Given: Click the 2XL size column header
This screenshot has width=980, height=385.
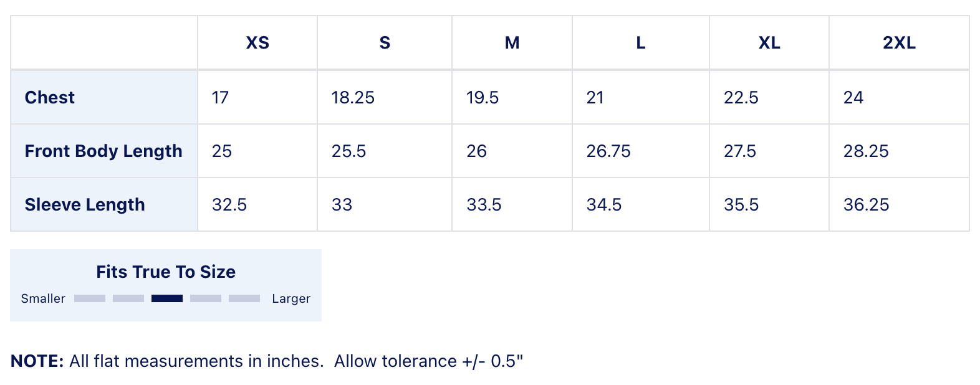Looking at the screenshot, I should coord(899,43).
